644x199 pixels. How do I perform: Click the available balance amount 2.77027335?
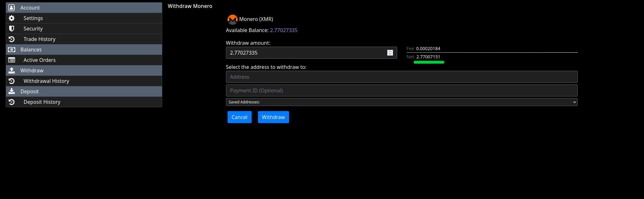(283, 30)
